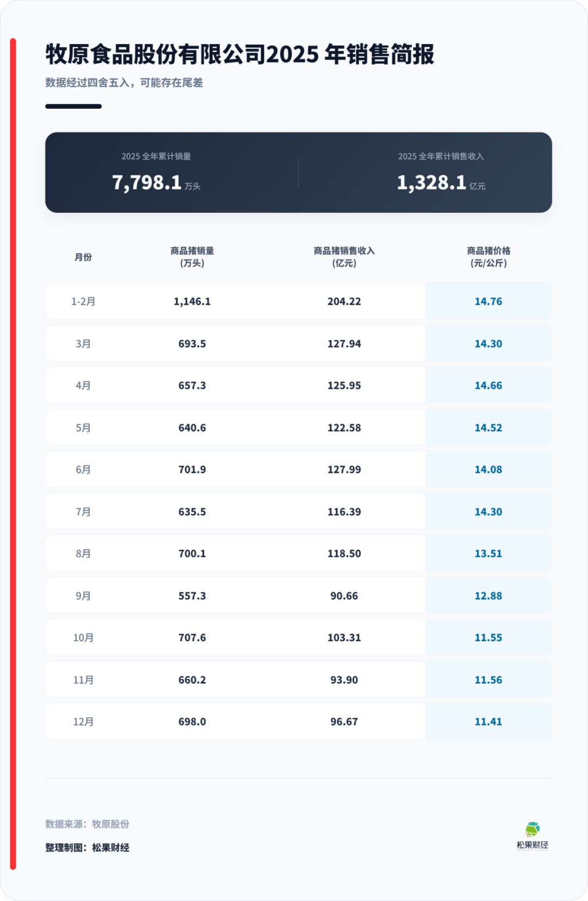
Task: Click the 10月 row label
Action: (x=83, y=638)
